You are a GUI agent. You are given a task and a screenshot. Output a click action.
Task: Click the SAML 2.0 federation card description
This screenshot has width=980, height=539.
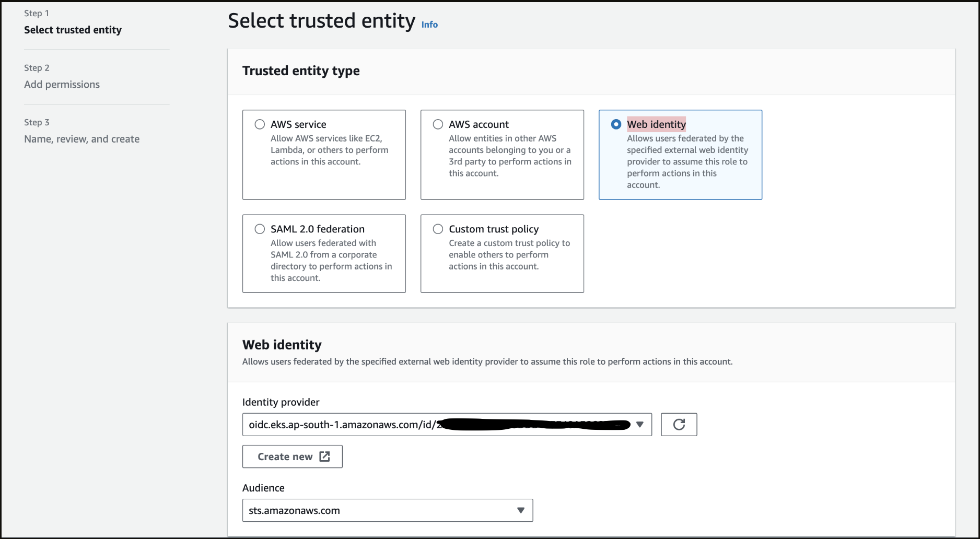[x=331, y=261]
